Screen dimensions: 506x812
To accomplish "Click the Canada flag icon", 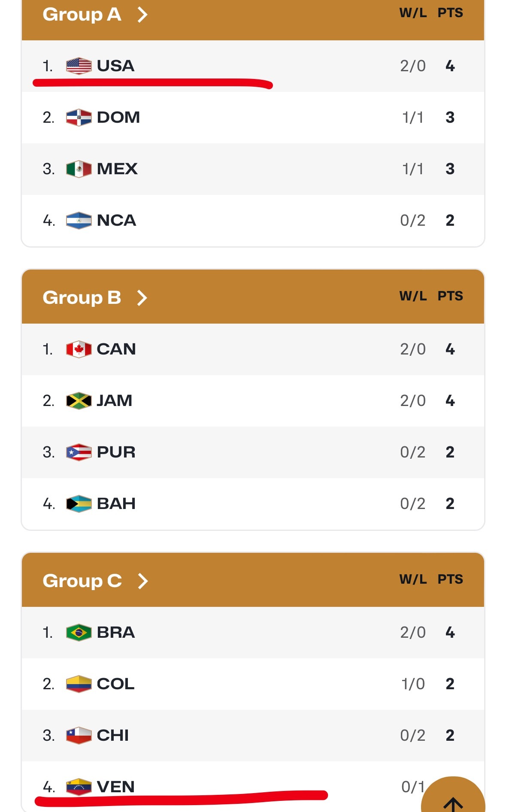I will [79, 349].
